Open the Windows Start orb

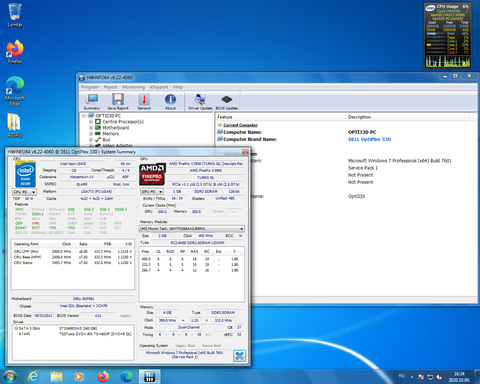tap(10, 377)
